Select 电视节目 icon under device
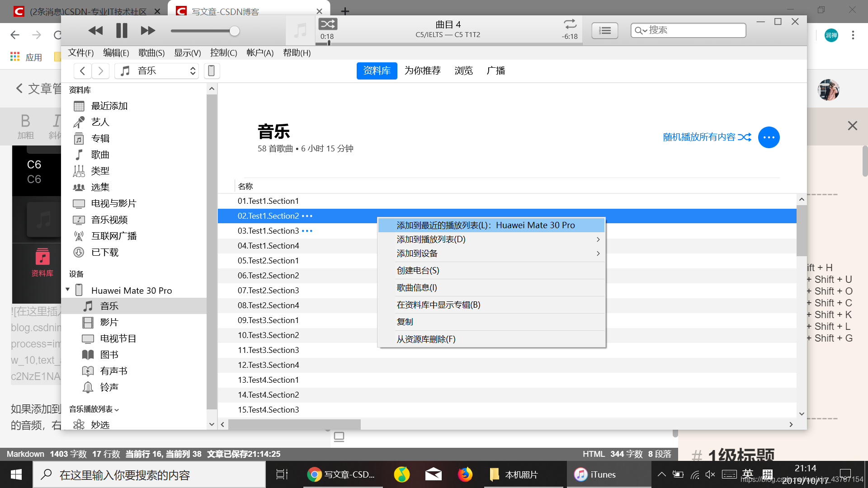The image size is (868, 488). tap(88, 339)
